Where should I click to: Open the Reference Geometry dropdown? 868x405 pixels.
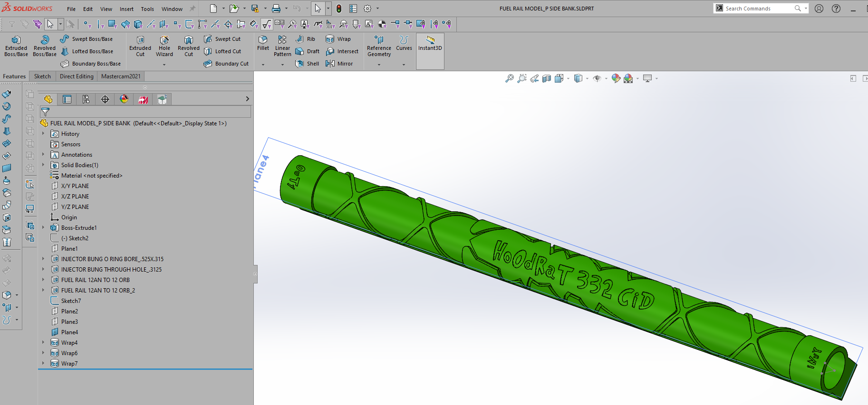tap(379, 65)
